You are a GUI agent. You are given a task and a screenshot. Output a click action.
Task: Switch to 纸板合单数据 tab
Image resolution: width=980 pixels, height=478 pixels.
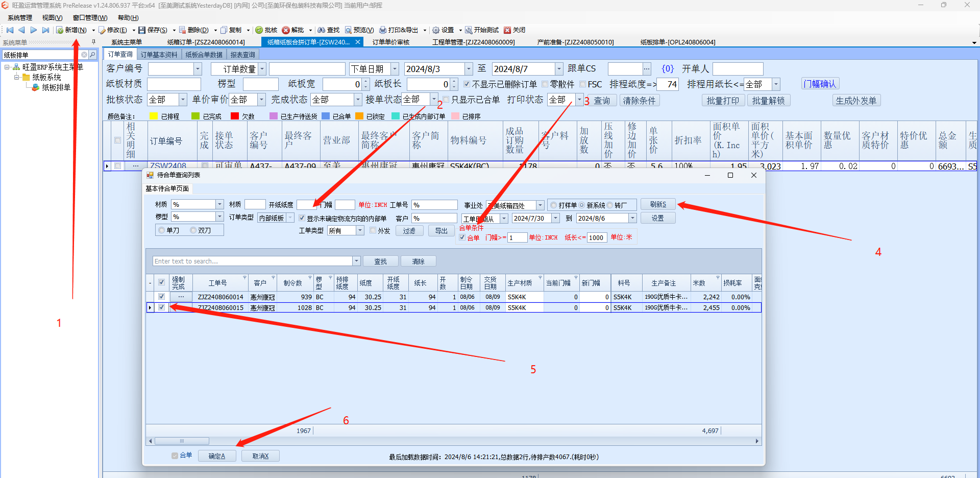204,55
